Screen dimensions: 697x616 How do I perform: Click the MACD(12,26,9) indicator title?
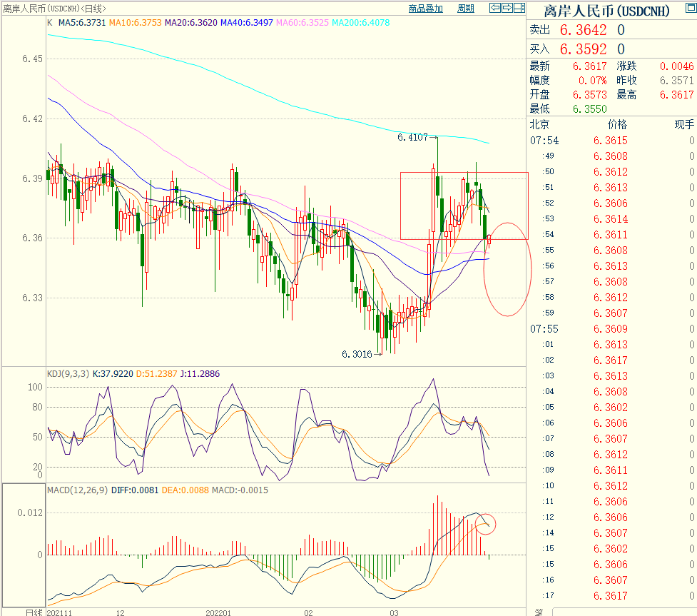pos(77,490)
